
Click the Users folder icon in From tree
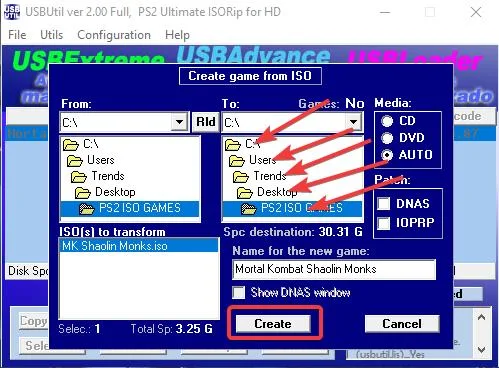(x=75, y=161)
